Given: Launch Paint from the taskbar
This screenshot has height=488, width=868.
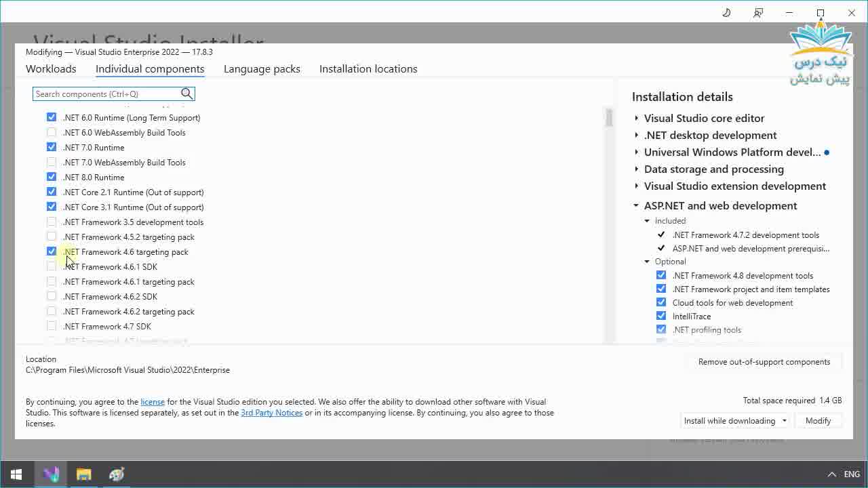Looking at the screenshot, I should 116,474.
